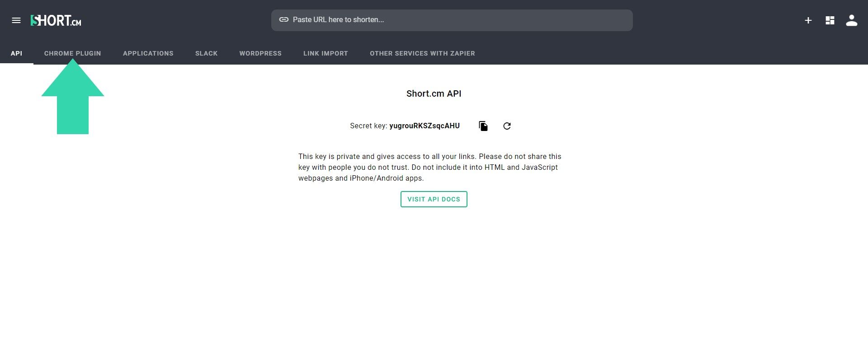Click the Short.cm logo
This screenshot has height=341, width=868.
pos(55,20)
